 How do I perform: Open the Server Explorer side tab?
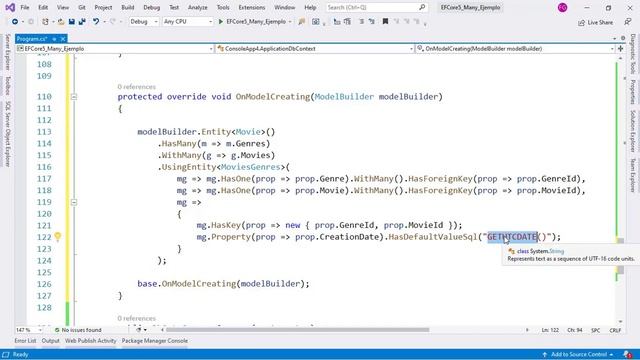click(x=7, y=52)
